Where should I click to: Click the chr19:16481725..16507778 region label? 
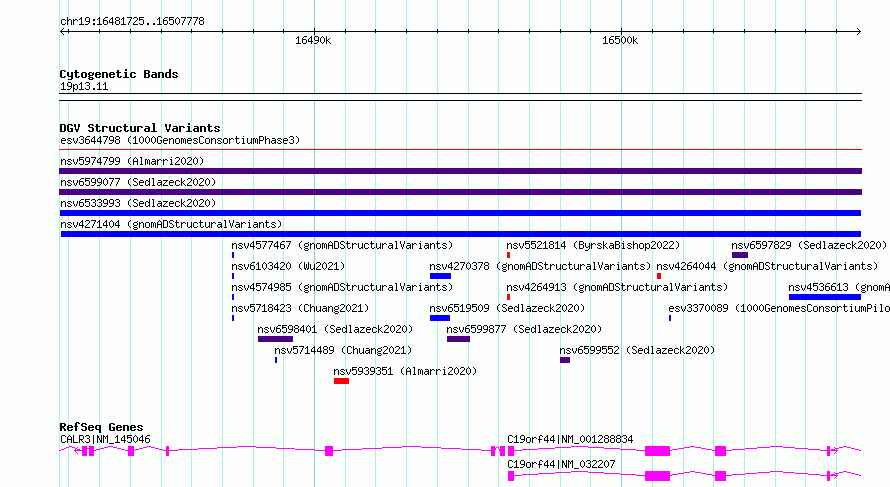tap(132, 21)
